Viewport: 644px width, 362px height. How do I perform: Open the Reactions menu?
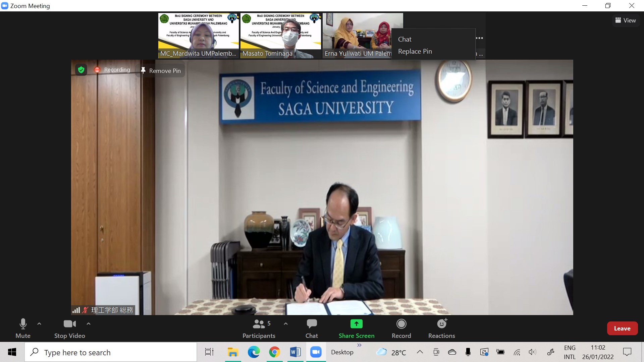click(x=441, y=328)
